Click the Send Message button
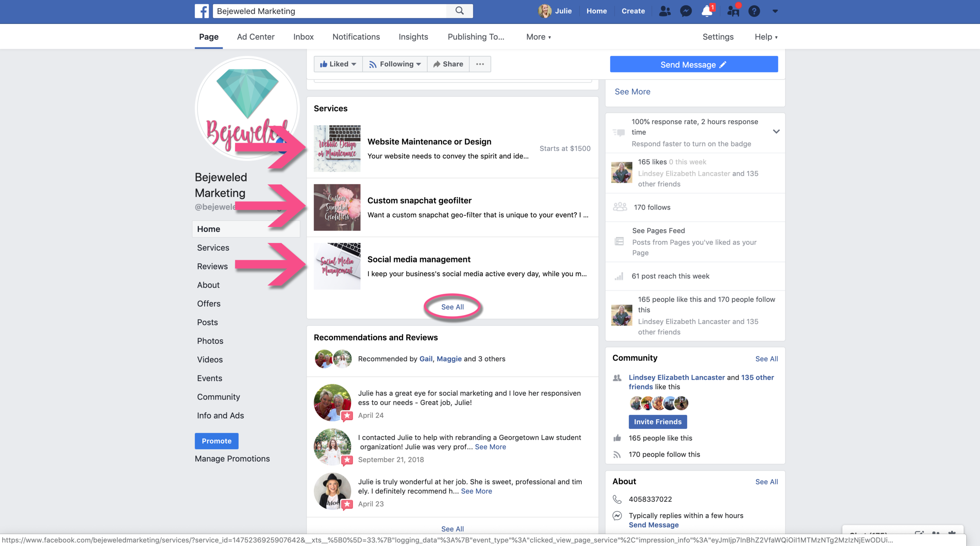The height and width of the screenshot is (546, 980). click(x=694, y=64)
